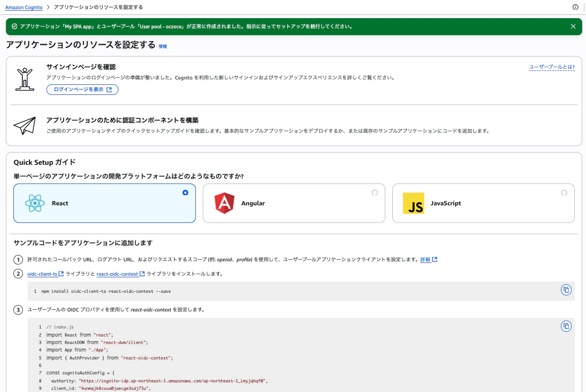Open the info icon at top right

click(575, 7)
